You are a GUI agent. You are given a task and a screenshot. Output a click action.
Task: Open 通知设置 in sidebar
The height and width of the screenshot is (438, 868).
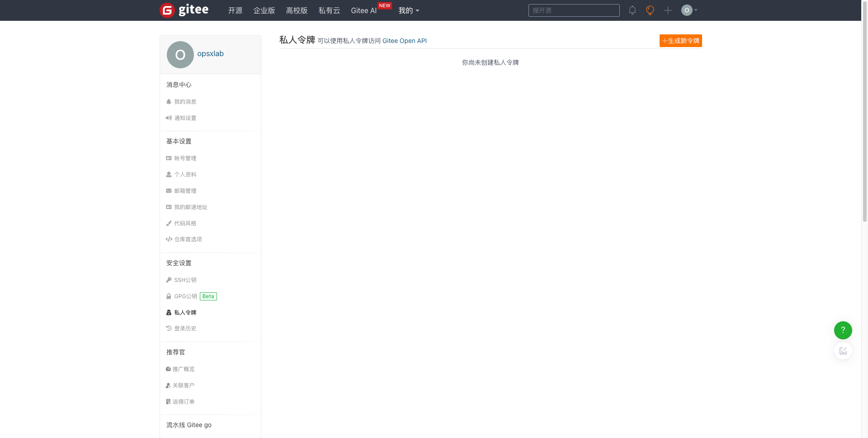(x=185, y=118)
